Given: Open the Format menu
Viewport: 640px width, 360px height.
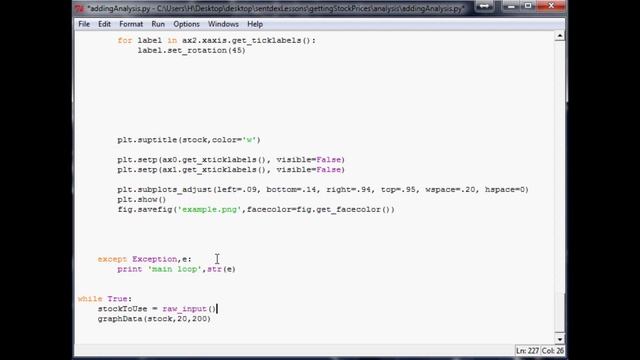Looking at the screenshot, I should click(x=131, y=24).
